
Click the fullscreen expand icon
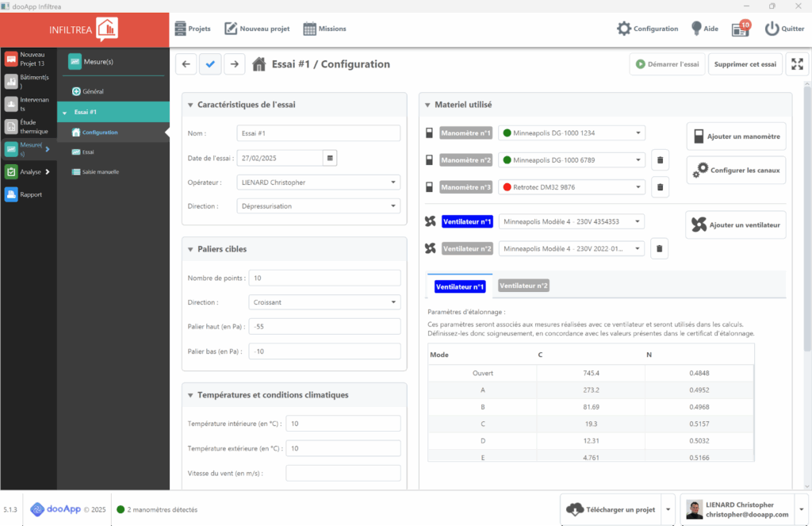797,64
